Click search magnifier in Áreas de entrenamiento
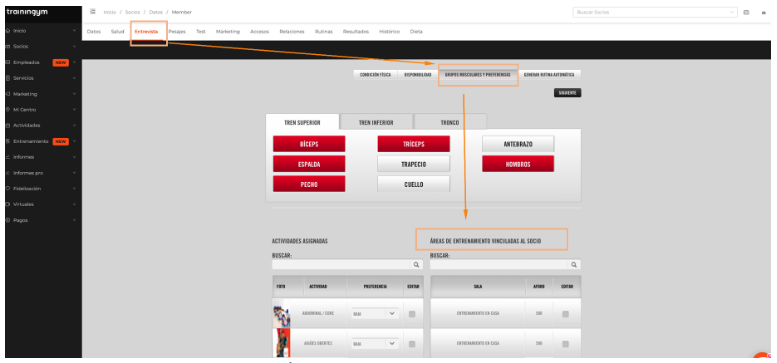The height and width of the screenshot is (363, 777). click(x=574, y=265)
